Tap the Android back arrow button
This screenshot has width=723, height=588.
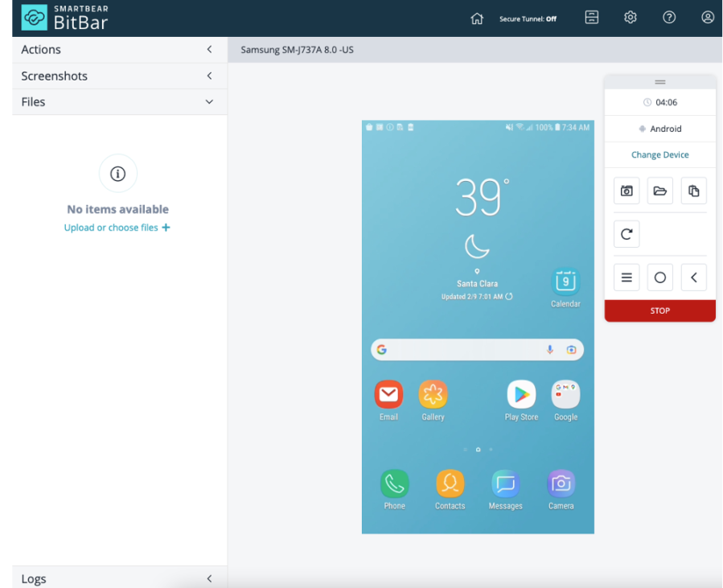[x=693, y=278]
